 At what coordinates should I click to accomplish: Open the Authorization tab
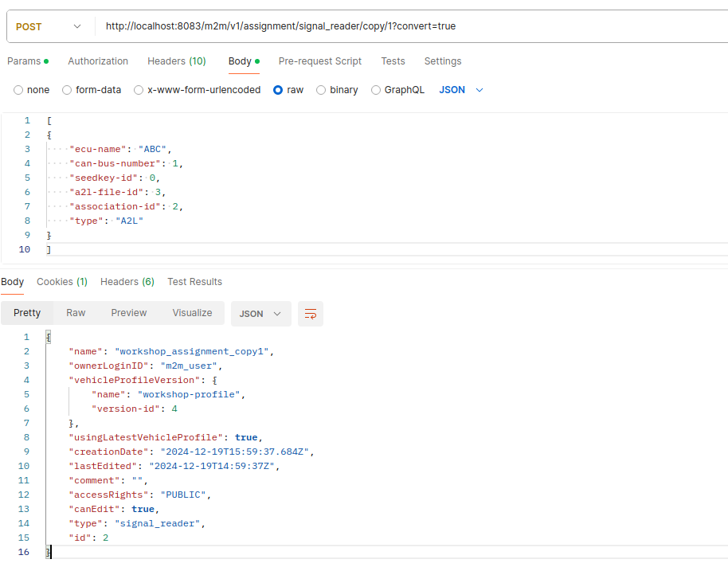tap(98, 61)
